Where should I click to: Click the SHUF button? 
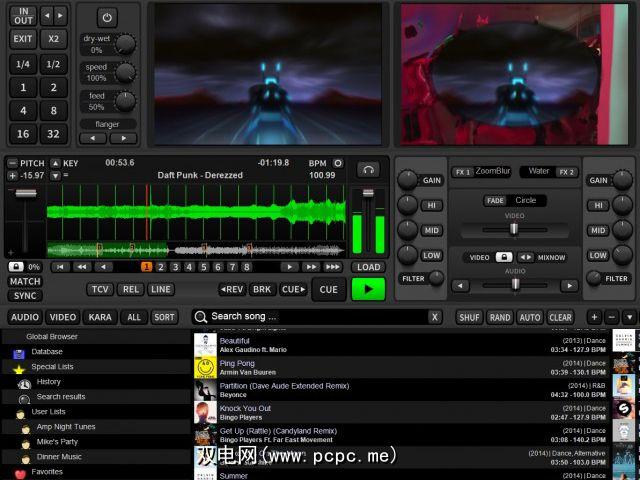pos(469,317)
